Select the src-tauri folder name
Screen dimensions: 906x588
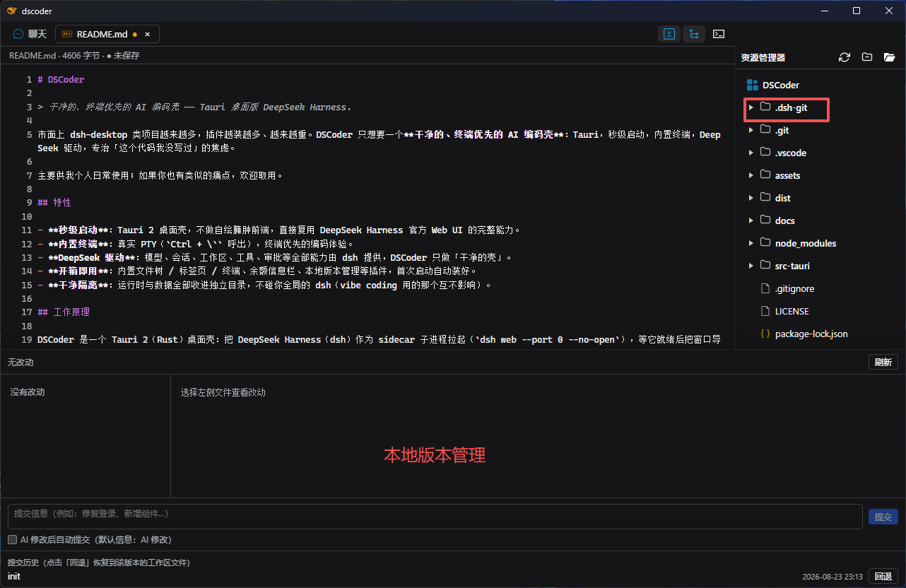[792, 266]
